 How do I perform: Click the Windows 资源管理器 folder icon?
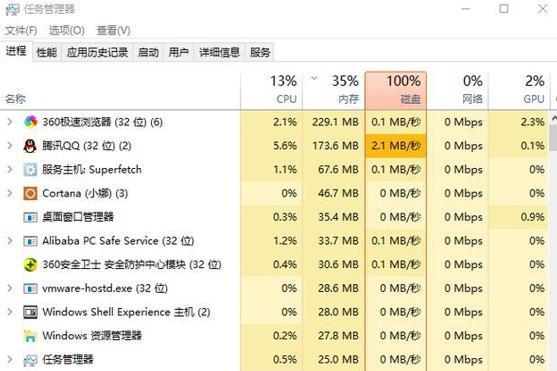click(x=30, y=336)
